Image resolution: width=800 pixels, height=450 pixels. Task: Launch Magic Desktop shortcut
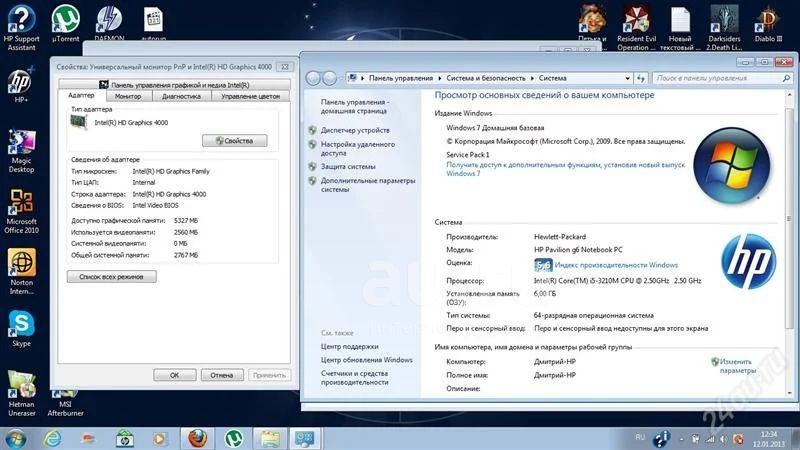pyautogui.click(x=21, y=151)
